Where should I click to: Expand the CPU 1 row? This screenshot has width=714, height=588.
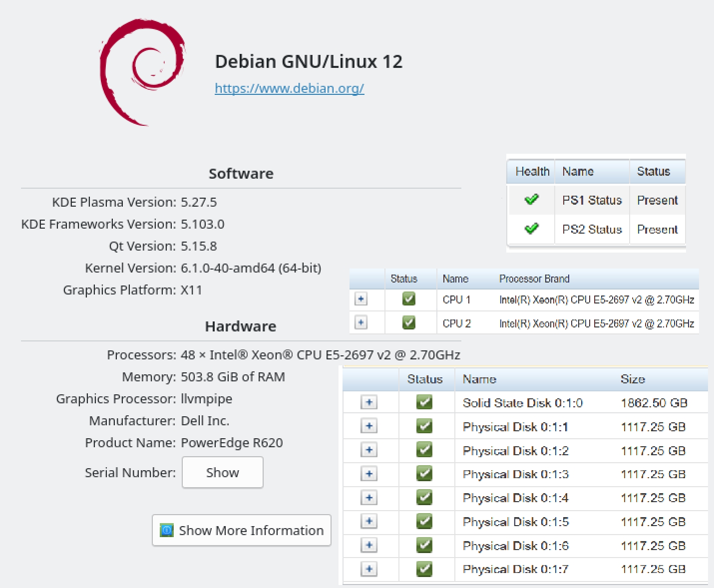(360, 299)
